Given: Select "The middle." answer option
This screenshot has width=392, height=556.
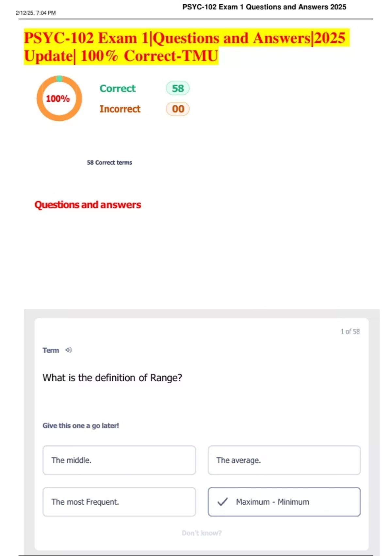Looking at the screenshot, I should (x=119, y=460).
